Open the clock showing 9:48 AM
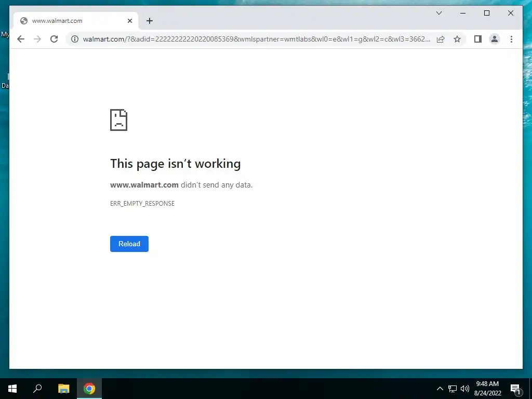Image resolution: width=532 pixels, height=399 pixels. coord(487,389)
